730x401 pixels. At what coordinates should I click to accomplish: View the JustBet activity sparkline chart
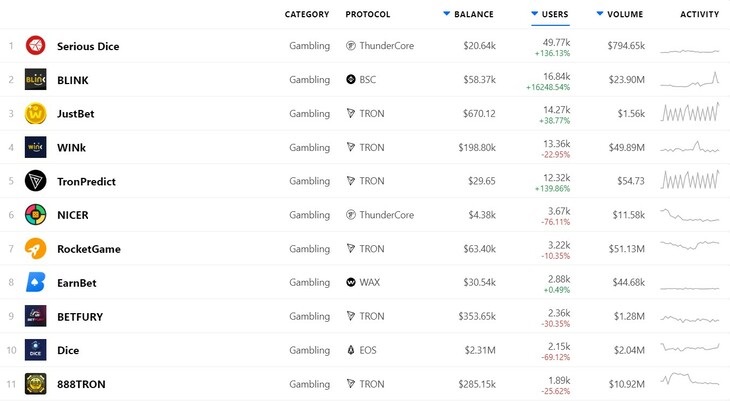[689, 113]
